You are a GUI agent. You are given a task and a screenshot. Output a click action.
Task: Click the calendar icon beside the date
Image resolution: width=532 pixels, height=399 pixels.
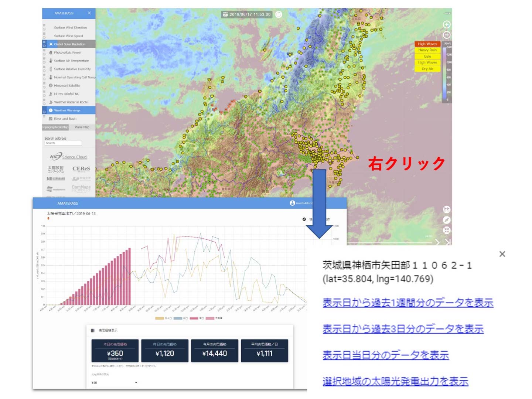click(225, 14)
